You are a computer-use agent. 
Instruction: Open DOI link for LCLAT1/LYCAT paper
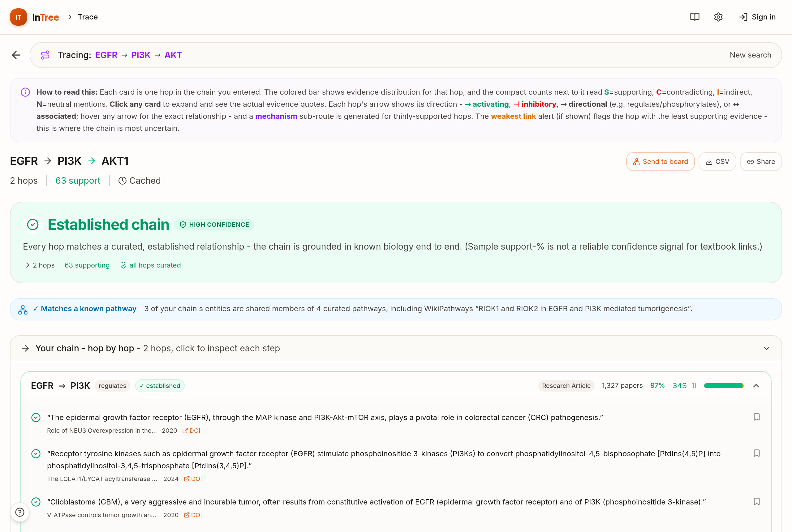pos(193,479)
